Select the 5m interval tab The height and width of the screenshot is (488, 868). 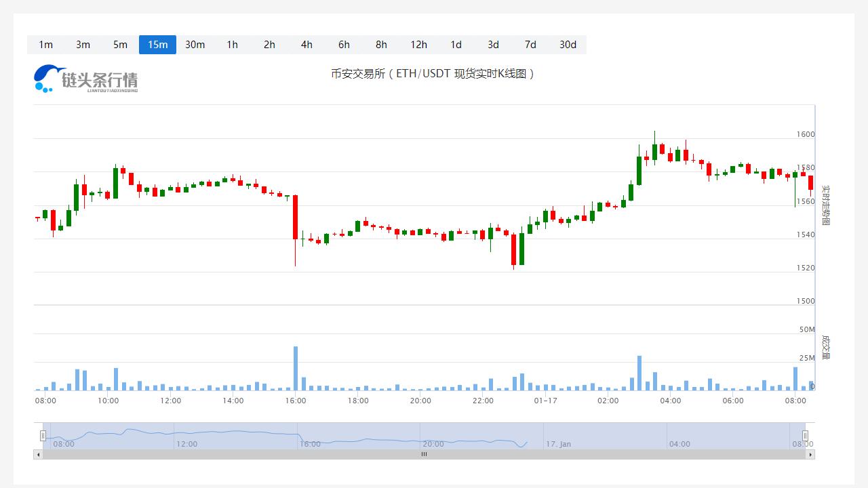[x=120, y=45]
